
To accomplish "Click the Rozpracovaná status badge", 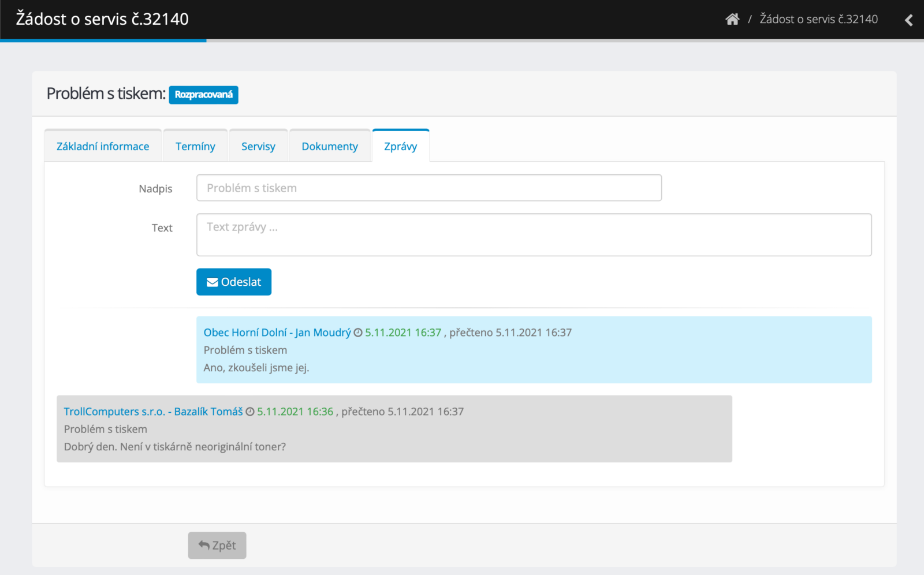I will pos(203,95).
